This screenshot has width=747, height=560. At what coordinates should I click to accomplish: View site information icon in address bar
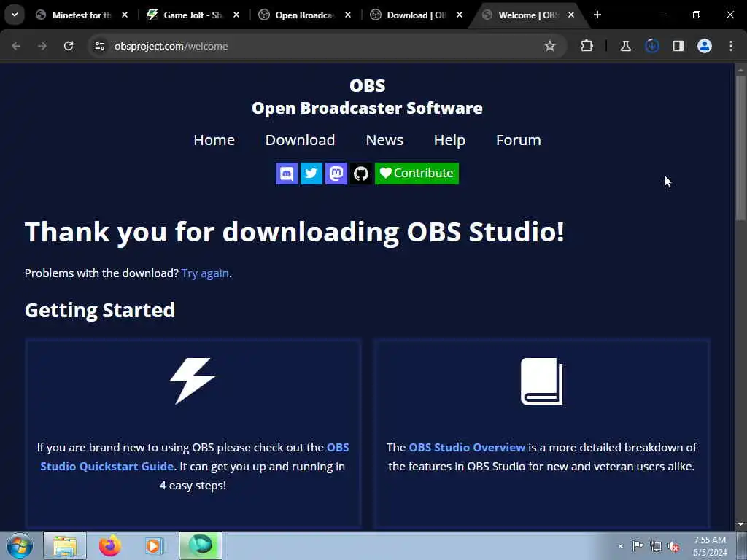click(x=99, y=46)
